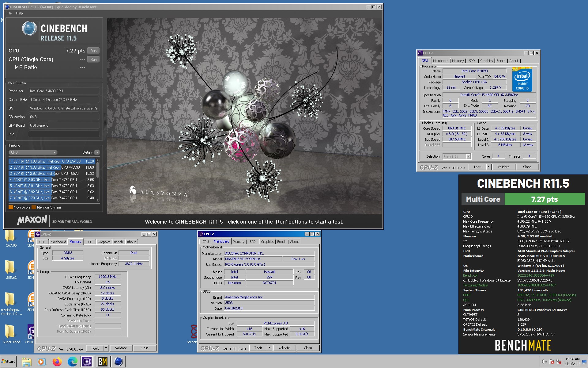
Task: Switch to CPU-Z taskbar button
Action: [87, 362]
